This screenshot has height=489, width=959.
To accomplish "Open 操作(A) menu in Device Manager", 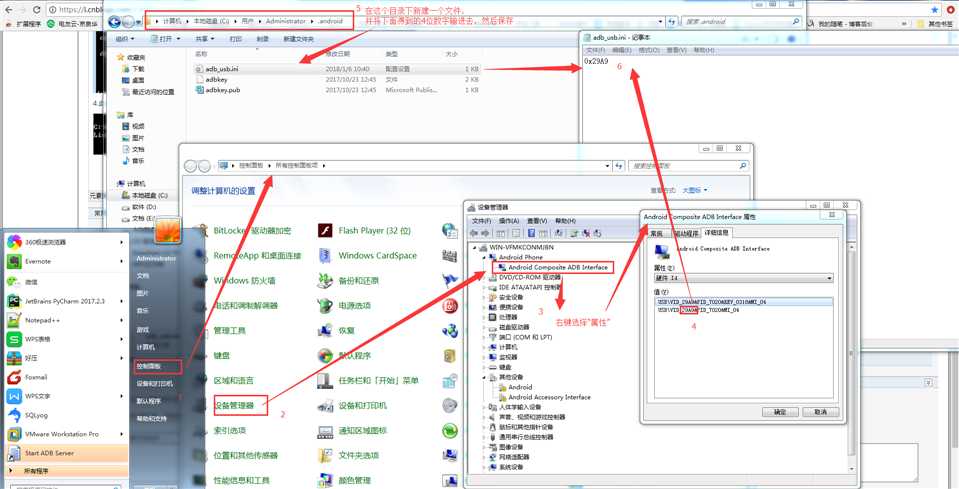I will click(508, 221).
